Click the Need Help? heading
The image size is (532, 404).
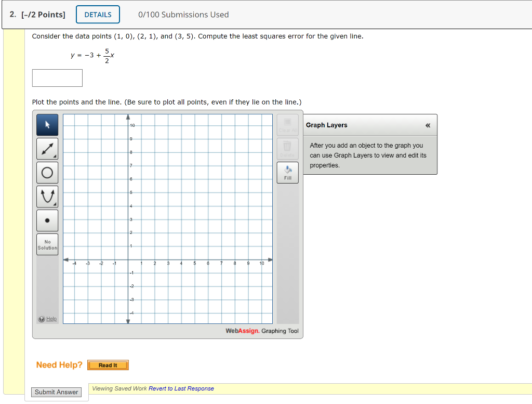(x=59, y=365)
